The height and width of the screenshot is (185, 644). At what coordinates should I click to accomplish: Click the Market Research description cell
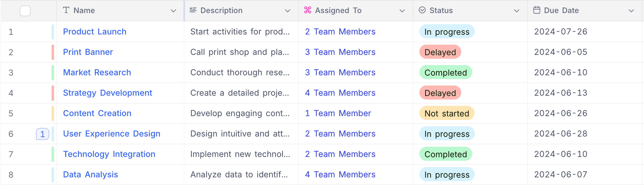coord(240,72)
